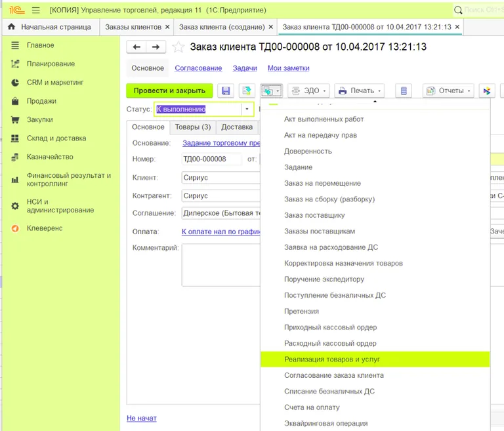Viewport: 504px width, 431px height.
Task: Open the Отчеты dropdown
Action: click(449, 91)
